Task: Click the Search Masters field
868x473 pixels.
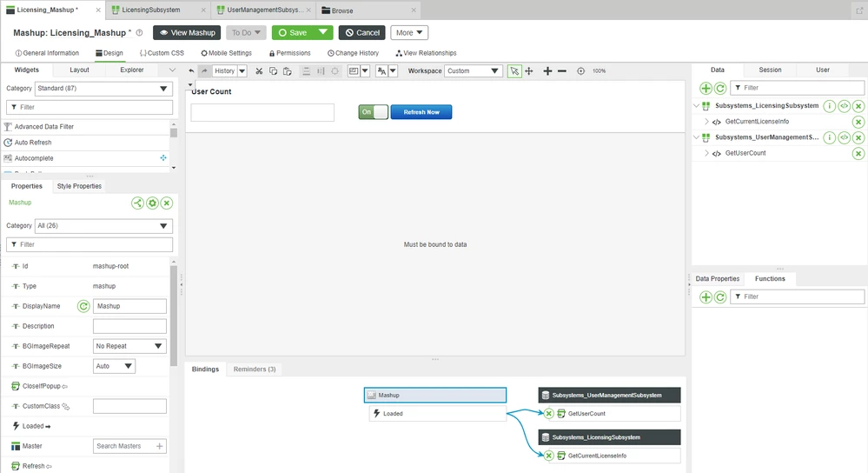Action: point(129,446)
